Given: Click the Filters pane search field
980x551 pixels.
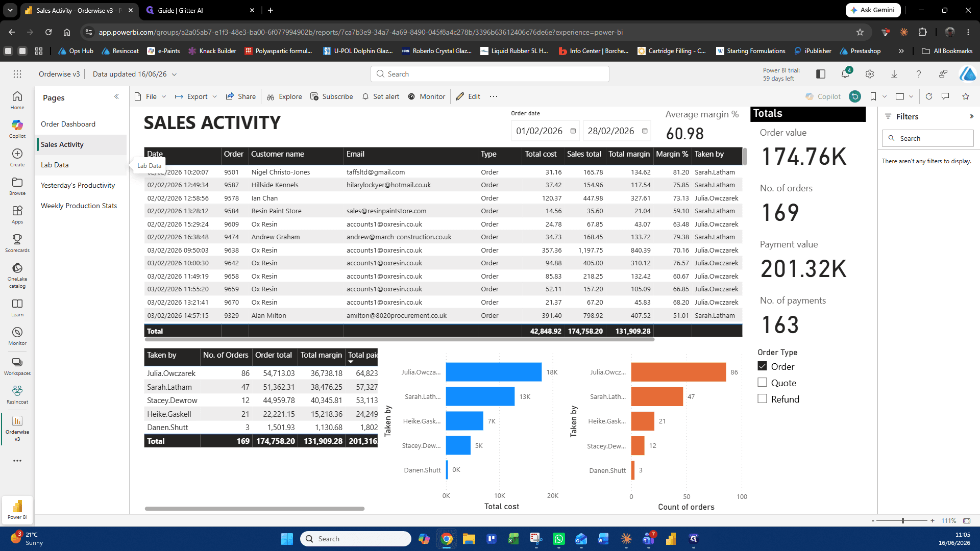Looking at the screenshot, I should click(927, 138).
